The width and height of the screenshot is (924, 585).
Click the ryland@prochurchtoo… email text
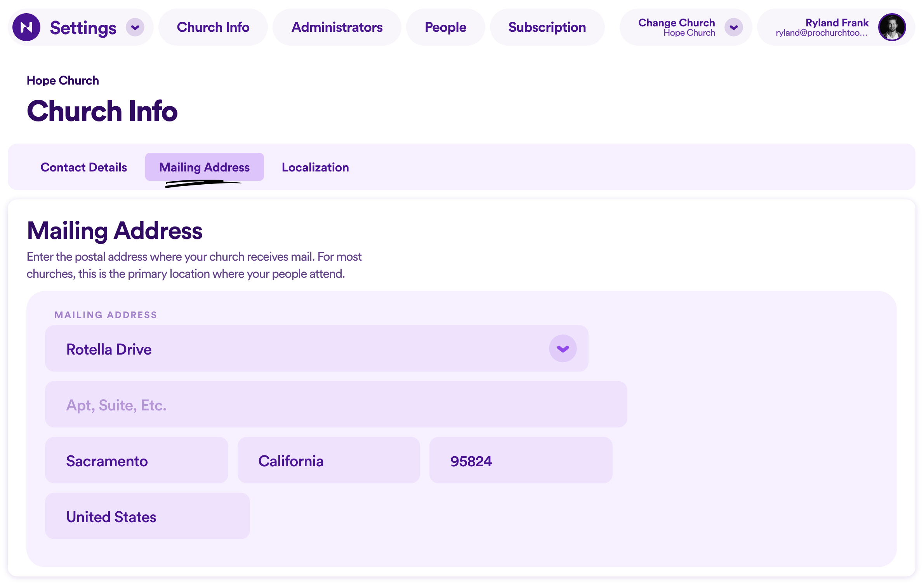pos(822,33)
